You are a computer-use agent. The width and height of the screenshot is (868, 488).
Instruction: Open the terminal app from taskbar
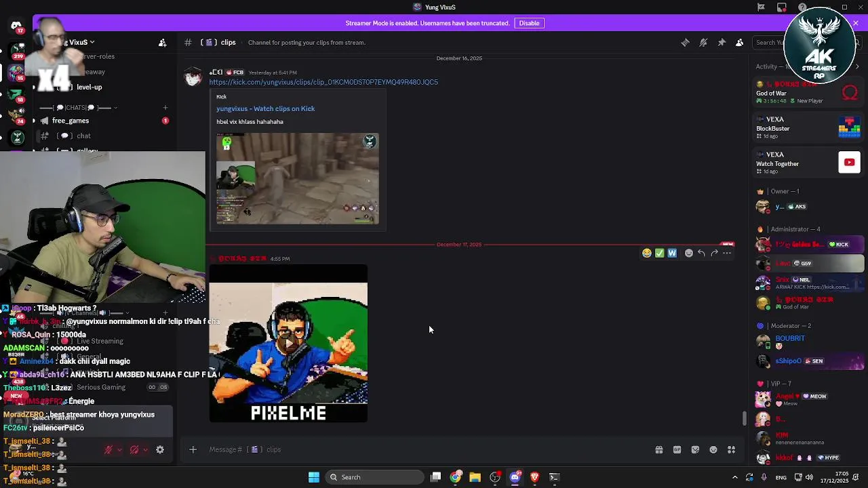554,477
